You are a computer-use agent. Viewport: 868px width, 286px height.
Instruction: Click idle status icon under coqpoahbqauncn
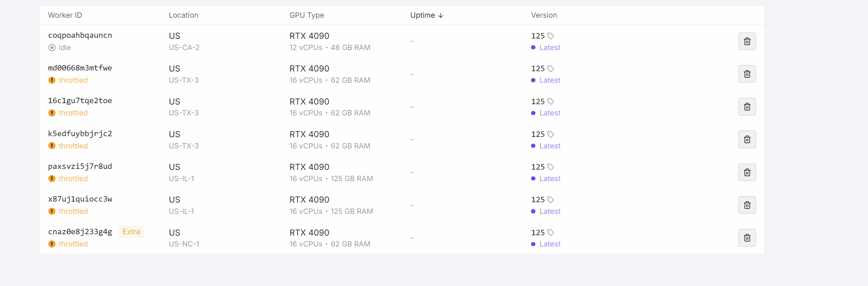(52, 47)
